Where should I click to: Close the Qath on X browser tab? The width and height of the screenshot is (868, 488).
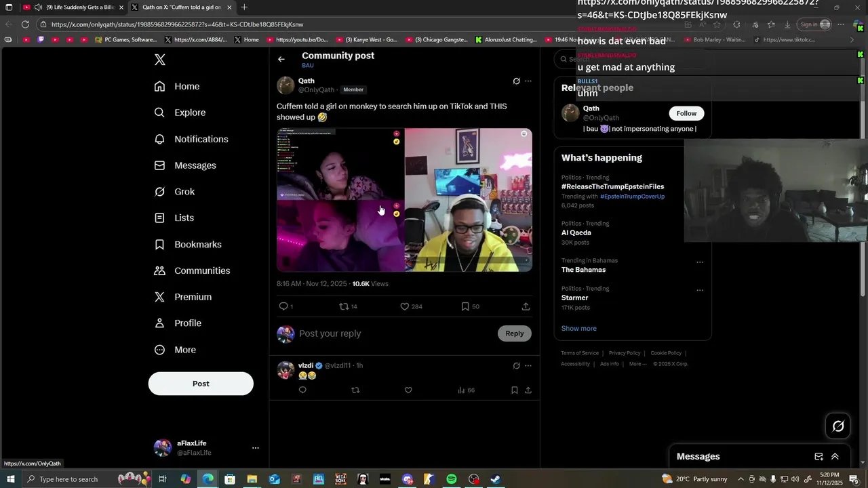pos(229,7)
